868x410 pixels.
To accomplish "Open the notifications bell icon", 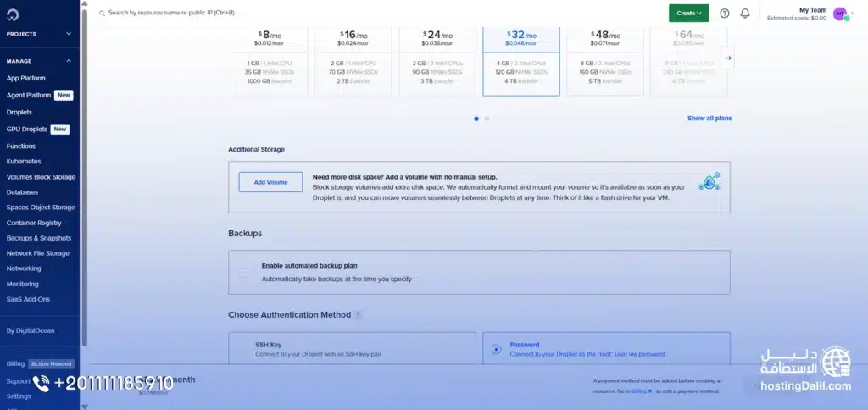I will tap(745, 13).
